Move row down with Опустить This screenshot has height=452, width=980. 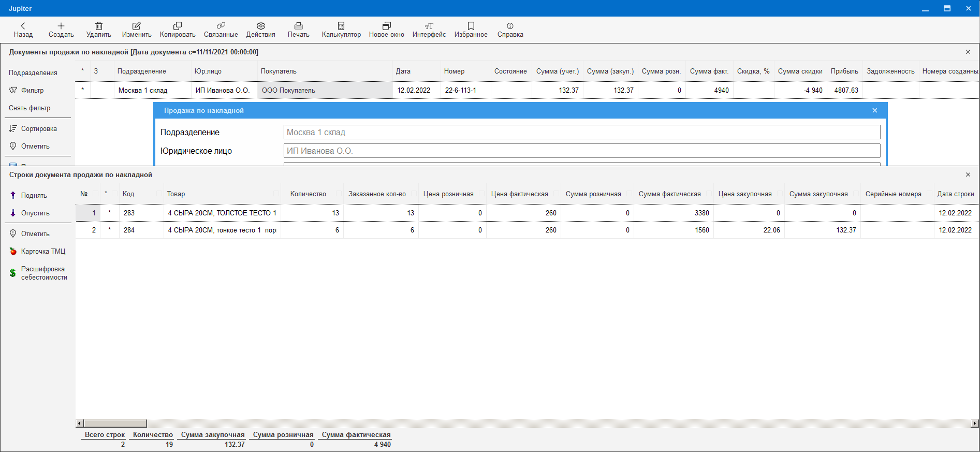[30, 213]
